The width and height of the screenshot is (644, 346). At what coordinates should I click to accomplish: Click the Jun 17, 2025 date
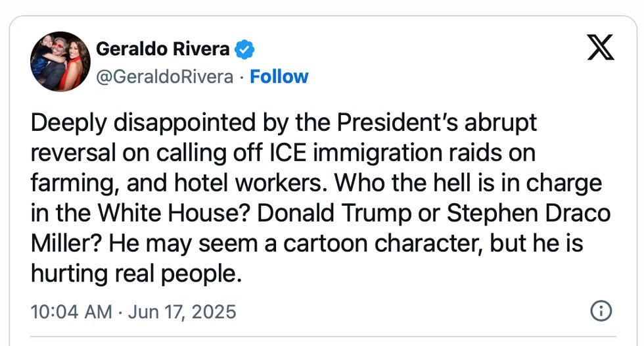tap(182, 312)
